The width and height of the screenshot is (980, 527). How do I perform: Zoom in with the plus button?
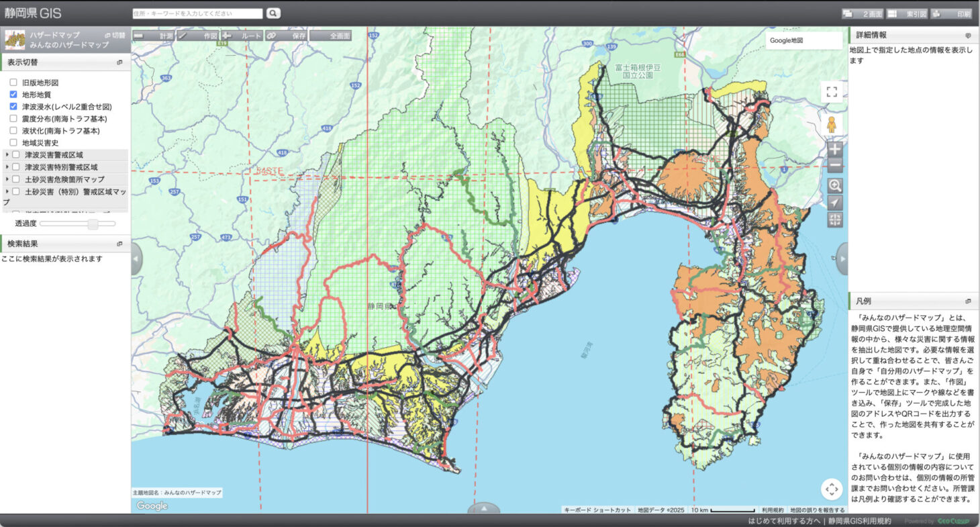pos(834,149)
